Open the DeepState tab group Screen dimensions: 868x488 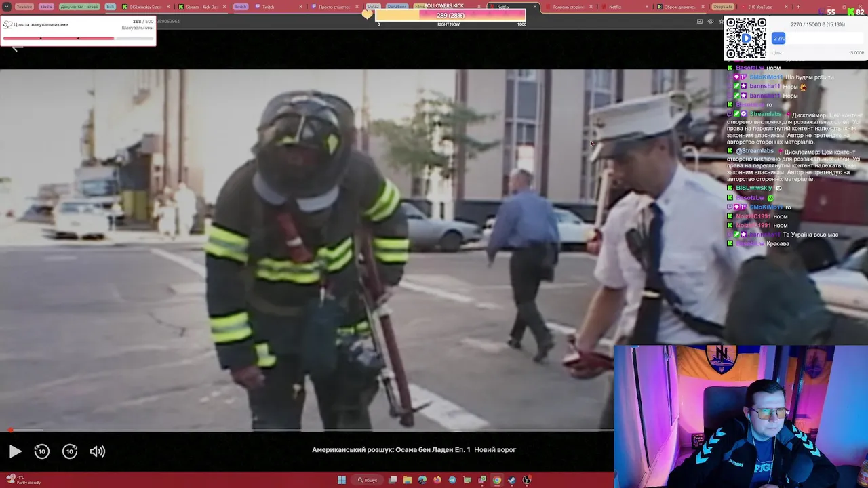723,7
